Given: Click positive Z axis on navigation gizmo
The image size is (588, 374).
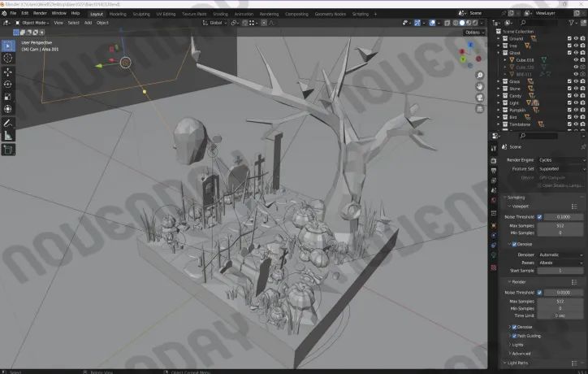Looking at the screenshot, I should tap(470, 45).
